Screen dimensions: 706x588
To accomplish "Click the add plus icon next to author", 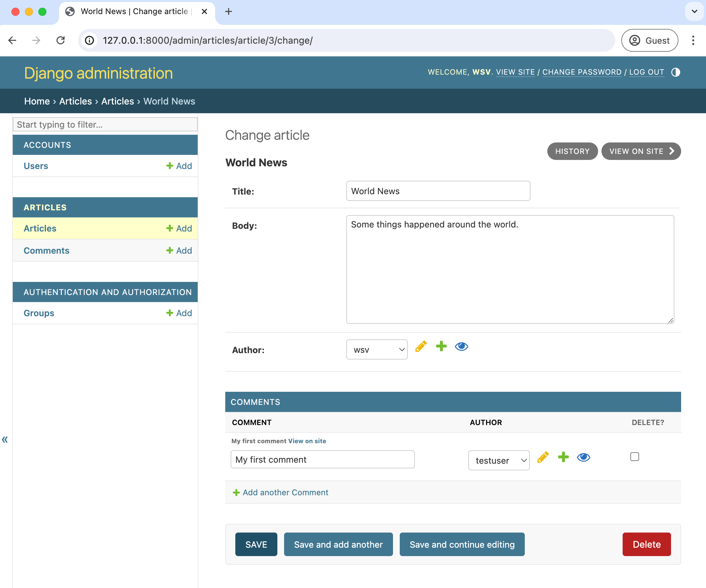I will coord(441,346).
